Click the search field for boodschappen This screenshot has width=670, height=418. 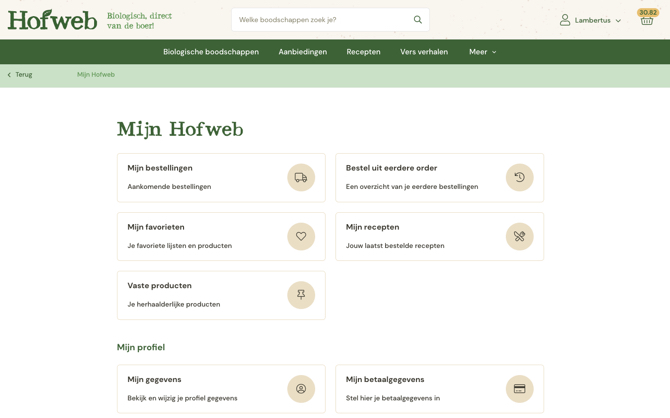pos(320,20)
